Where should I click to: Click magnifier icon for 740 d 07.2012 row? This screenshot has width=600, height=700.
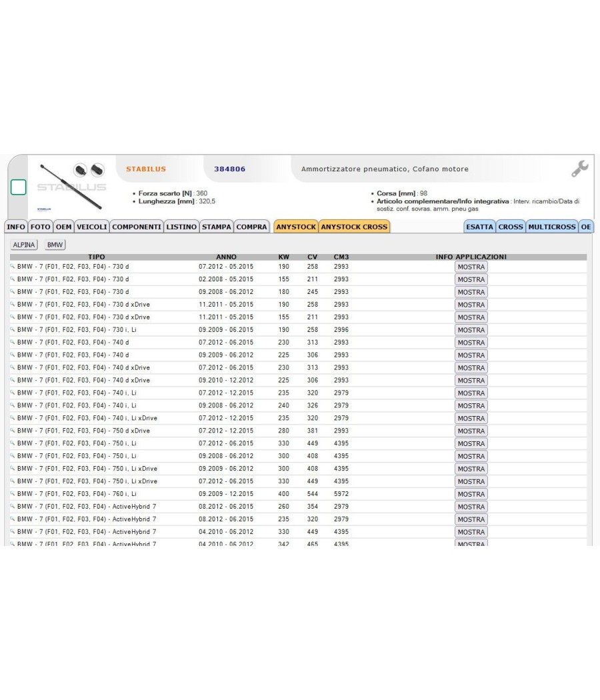[13, 342]
